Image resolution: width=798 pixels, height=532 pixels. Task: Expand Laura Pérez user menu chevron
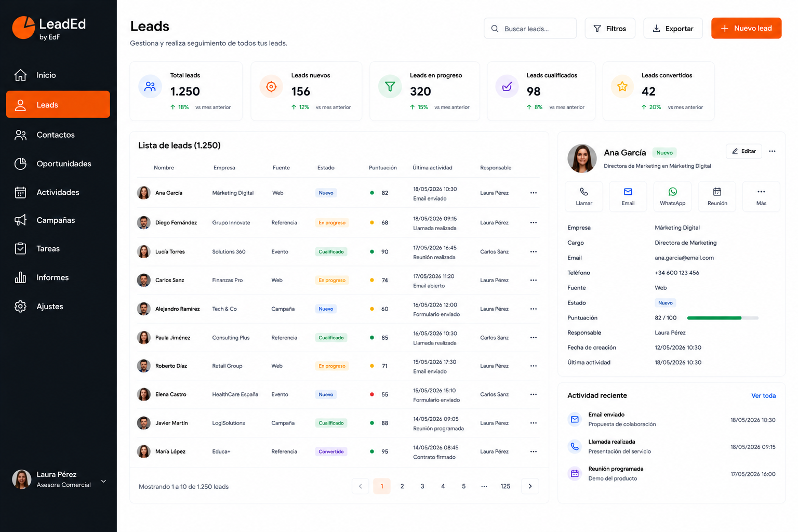(103, 481)
